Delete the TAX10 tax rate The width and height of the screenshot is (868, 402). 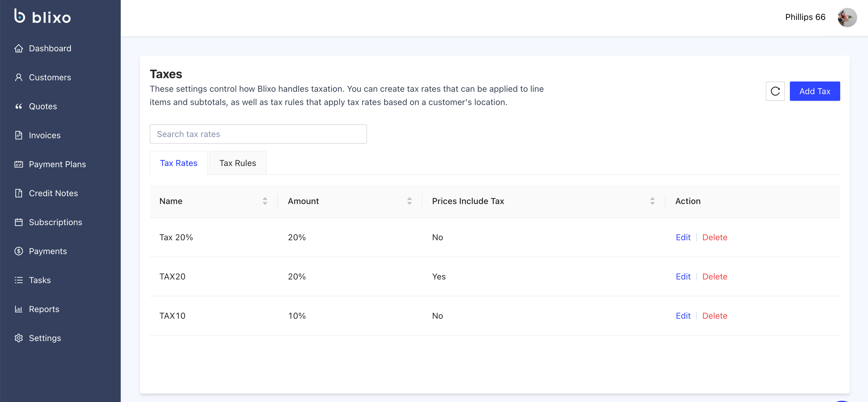click(715, 316)
